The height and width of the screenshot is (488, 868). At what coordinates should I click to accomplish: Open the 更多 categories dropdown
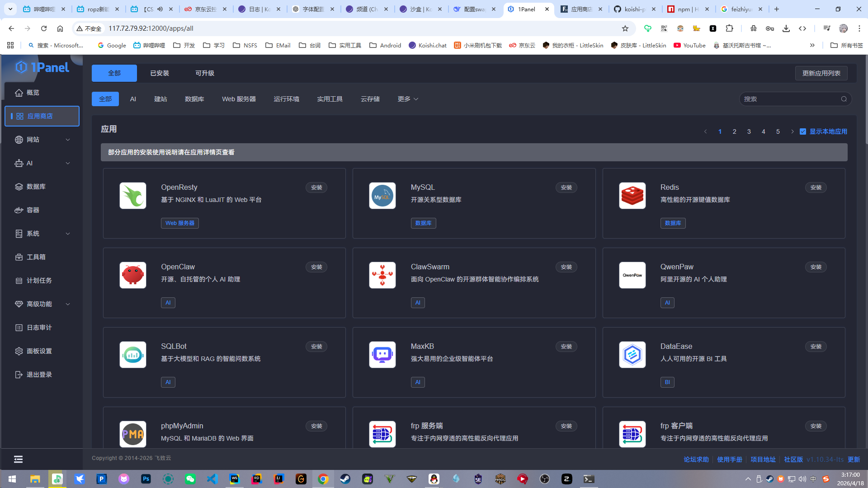(408, 99)
